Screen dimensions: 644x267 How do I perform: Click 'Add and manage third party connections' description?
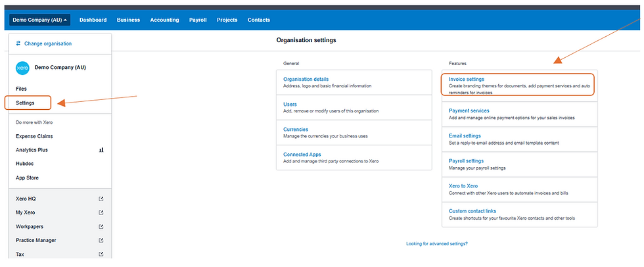(331, 161)
